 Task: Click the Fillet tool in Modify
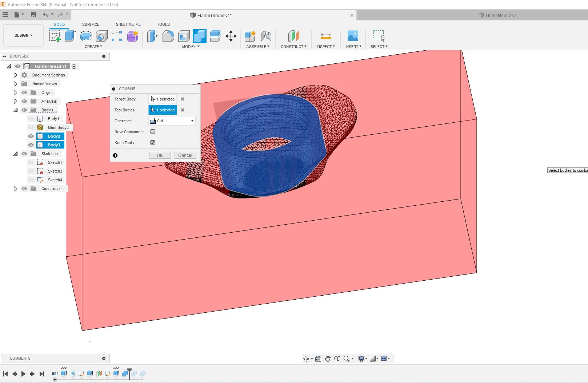point(168,36)
